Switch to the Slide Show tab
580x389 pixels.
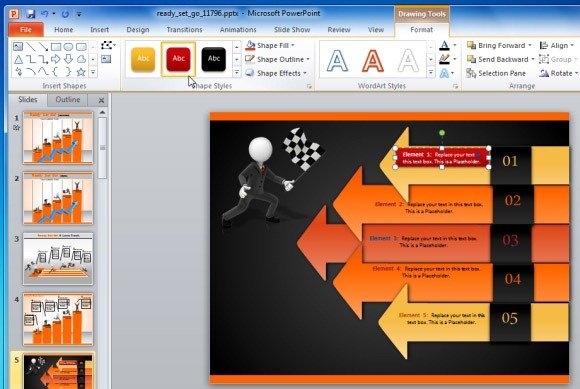click(x=292, y=30)
